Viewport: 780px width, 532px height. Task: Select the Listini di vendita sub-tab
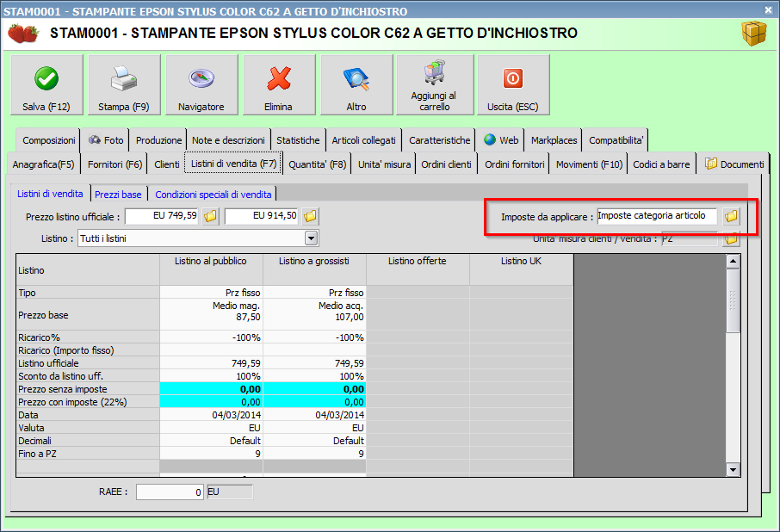50,194
